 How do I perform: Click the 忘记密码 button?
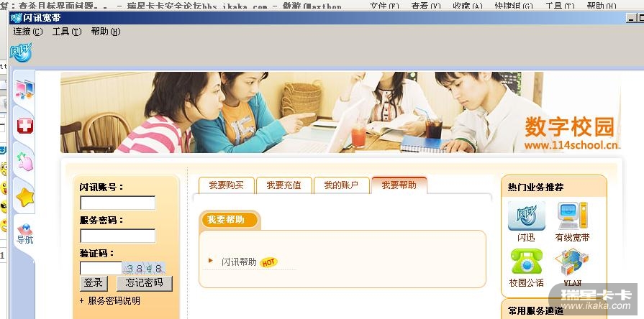(x=144, y=283)
